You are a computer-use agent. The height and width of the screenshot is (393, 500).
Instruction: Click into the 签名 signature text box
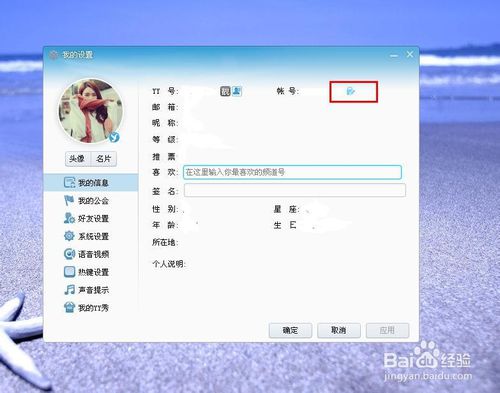point(295,190)
